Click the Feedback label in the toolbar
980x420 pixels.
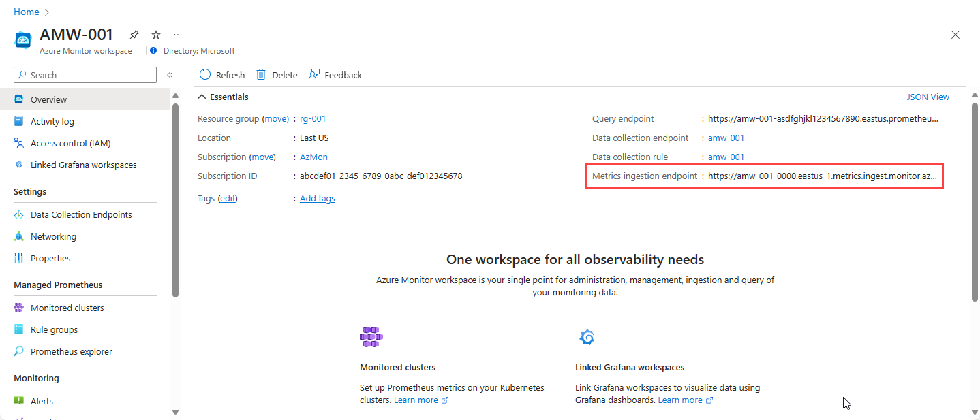343,75
